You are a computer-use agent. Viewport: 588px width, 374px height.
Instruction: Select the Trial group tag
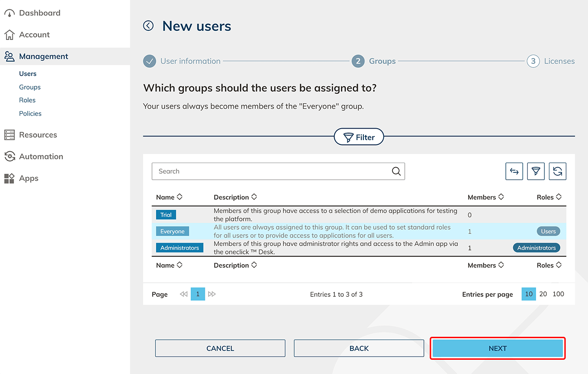point(166,215)
